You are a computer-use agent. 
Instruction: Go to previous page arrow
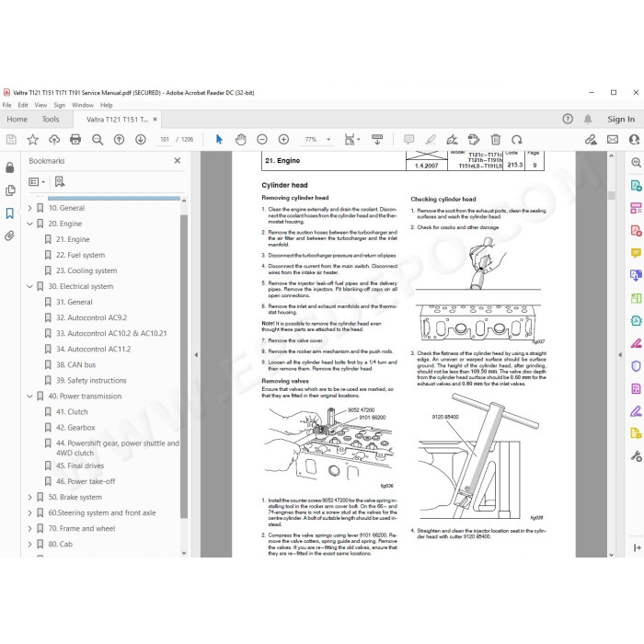click(x=119, y=140)
